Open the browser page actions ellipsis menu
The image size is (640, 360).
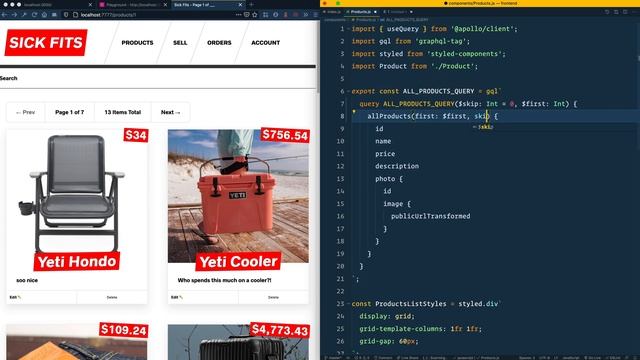coord(238,15)
